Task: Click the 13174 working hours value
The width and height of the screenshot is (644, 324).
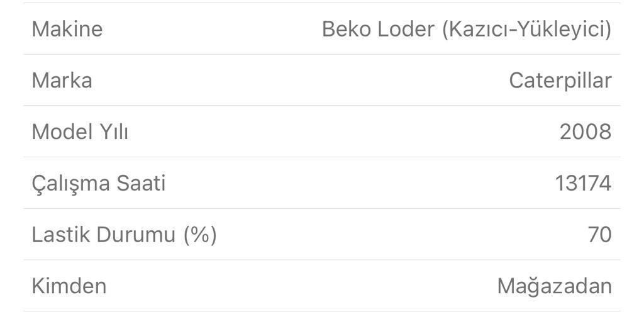Action: [x=583, y=183]
